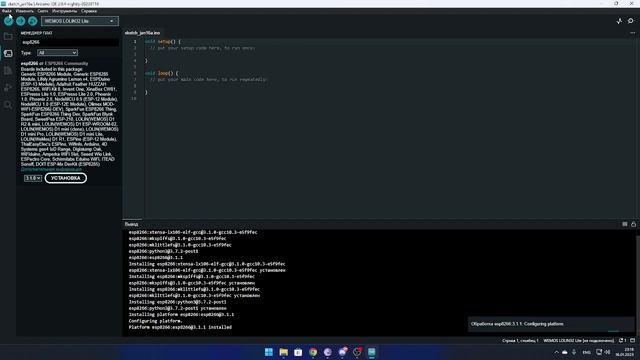The width and height of the screenshot is (640, 360).
Task: Click WEMOS LOLIN32 Lite status bar board entry
Action: tap(578, 340)
